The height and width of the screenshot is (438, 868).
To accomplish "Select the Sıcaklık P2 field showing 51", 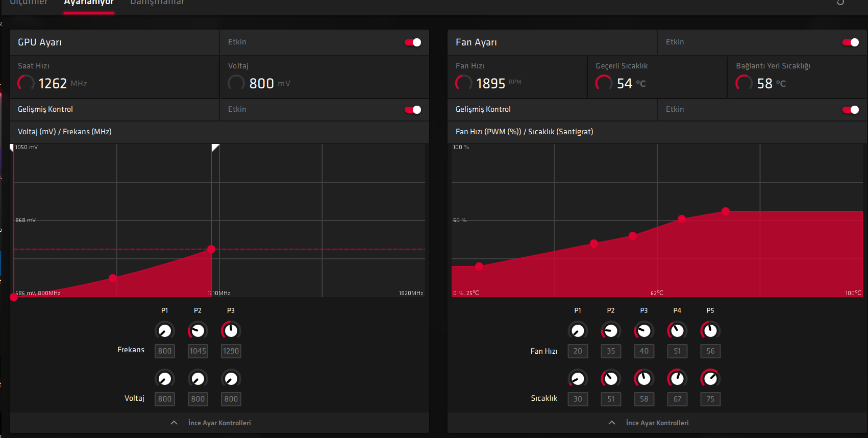I will click(x=611, y=399).
